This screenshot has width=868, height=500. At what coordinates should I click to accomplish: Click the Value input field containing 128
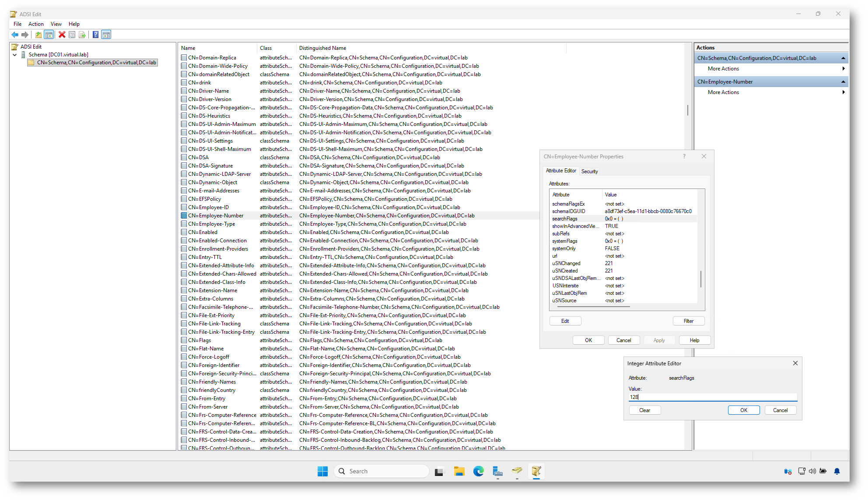[x=713, y=397]
